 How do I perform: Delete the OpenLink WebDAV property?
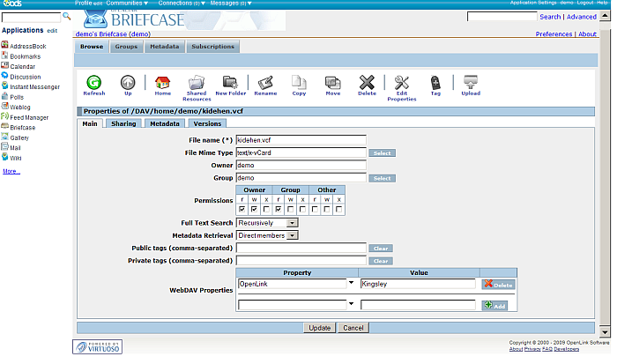(x=499, y=285)
